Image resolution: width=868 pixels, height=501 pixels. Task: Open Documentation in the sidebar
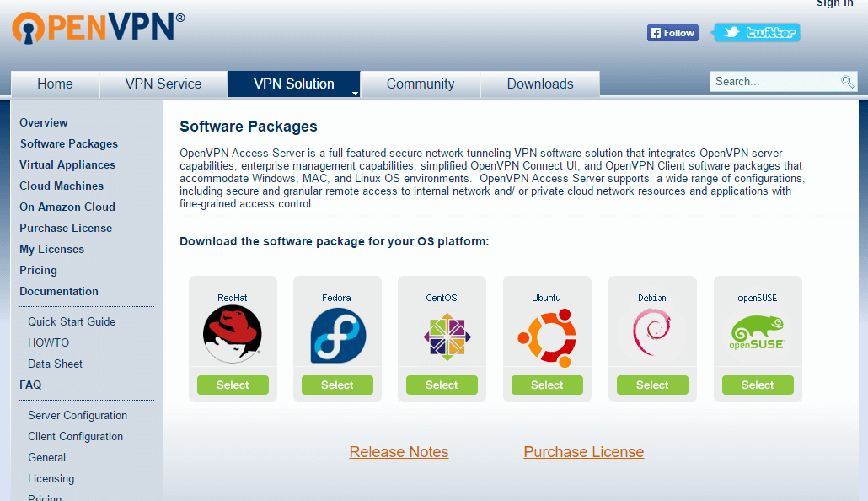(59, 292)
